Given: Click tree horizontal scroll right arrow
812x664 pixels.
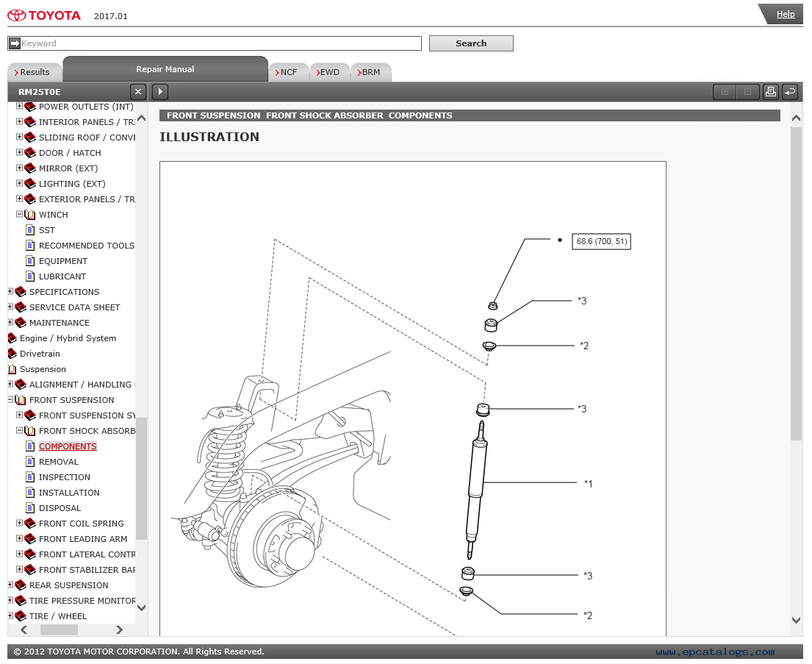Looking at the screenshot, I should tap(120, 629).
